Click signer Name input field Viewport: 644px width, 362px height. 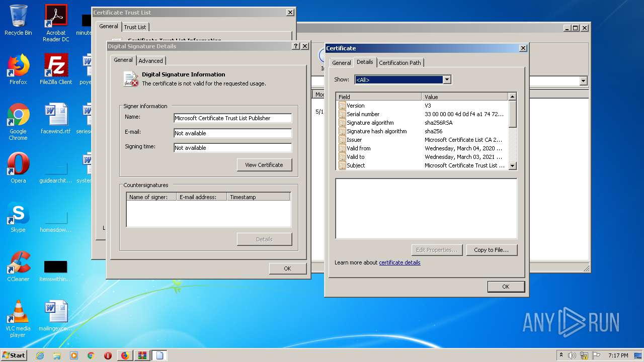coord(232,118)
